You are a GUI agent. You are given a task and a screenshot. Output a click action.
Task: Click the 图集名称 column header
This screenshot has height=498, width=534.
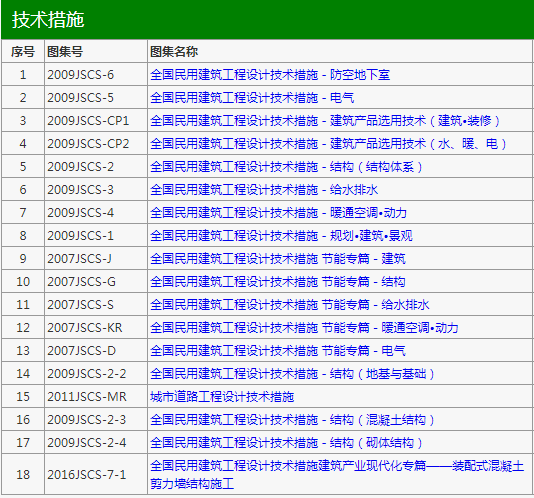tap(174, 51)
